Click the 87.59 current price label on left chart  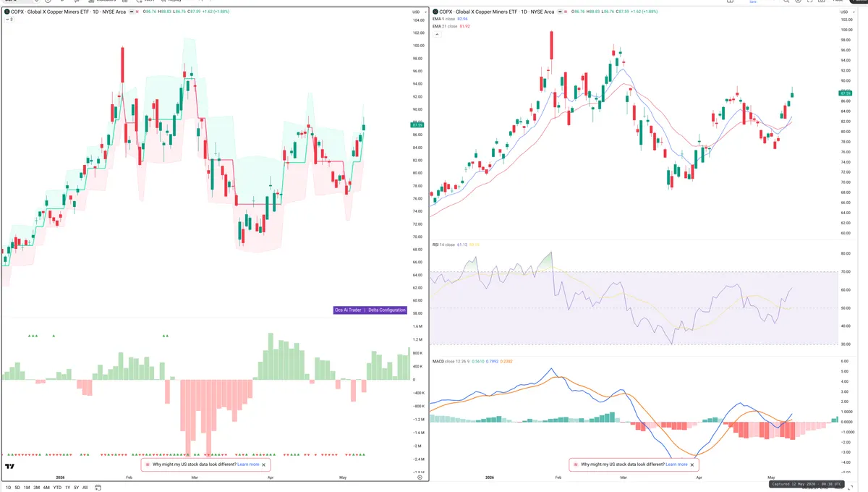pyautogui.click(x=417, y=125)
